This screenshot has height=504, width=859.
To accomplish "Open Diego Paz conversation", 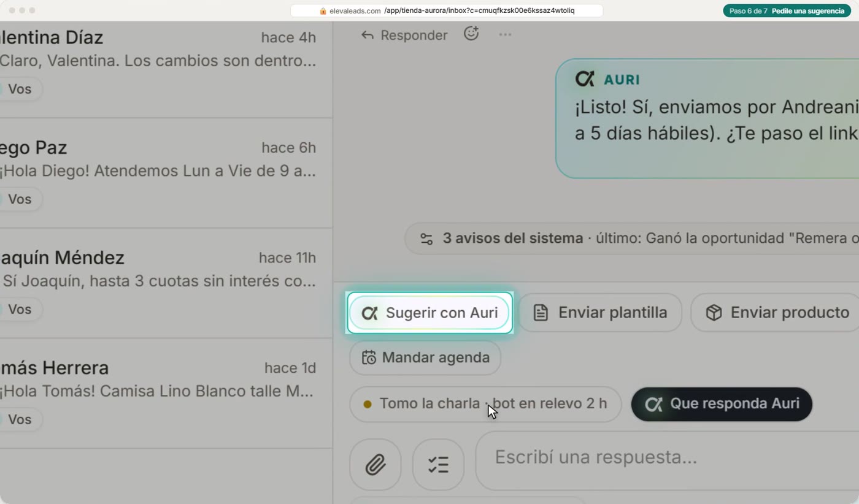I will pos(166,174).
